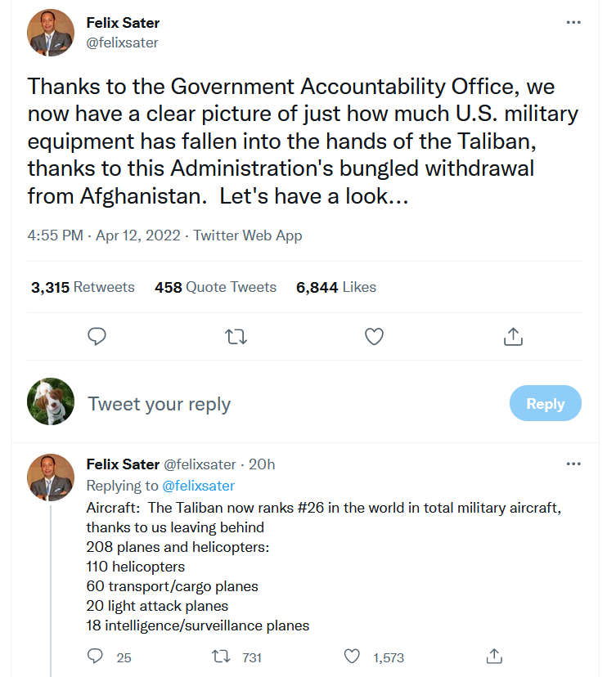Click the blue Reply button
The height and width of the screenshot is (677, 616).
pos(545,404)
